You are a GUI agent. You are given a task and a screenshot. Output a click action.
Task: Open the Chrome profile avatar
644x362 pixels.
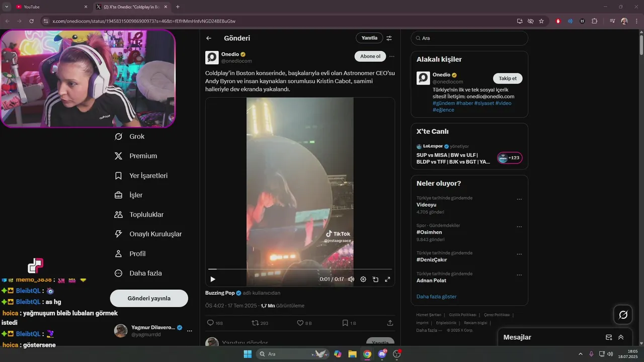tap(624, 21)
